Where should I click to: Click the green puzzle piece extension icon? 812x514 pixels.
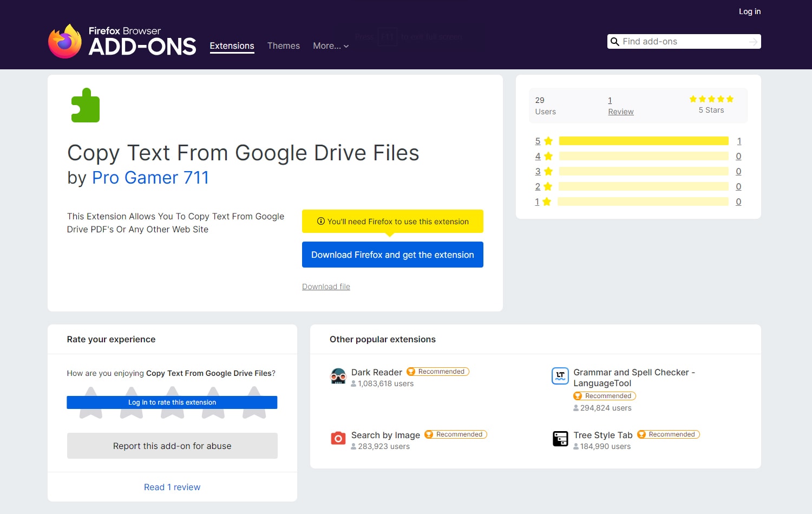click(86, 105)
